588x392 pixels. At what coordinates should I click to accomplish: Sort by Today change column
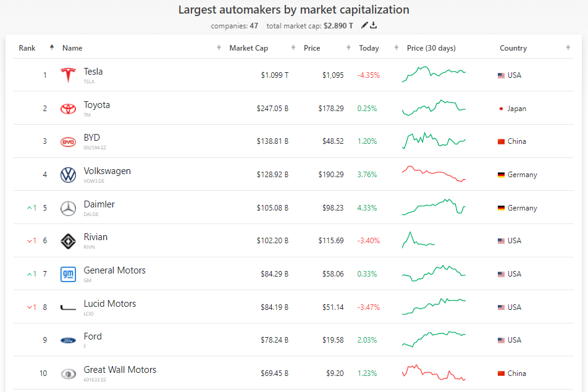(369, 48)
